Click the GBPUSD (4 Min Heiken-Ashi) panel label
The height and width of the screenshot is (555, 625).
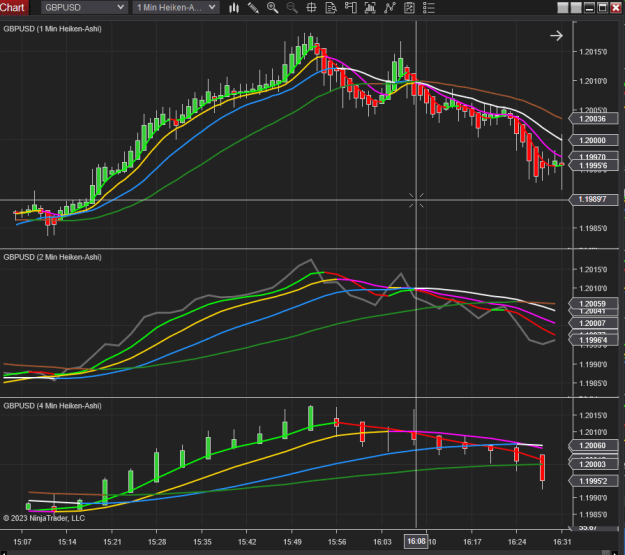pyautogui.click(x=52, y=406)
